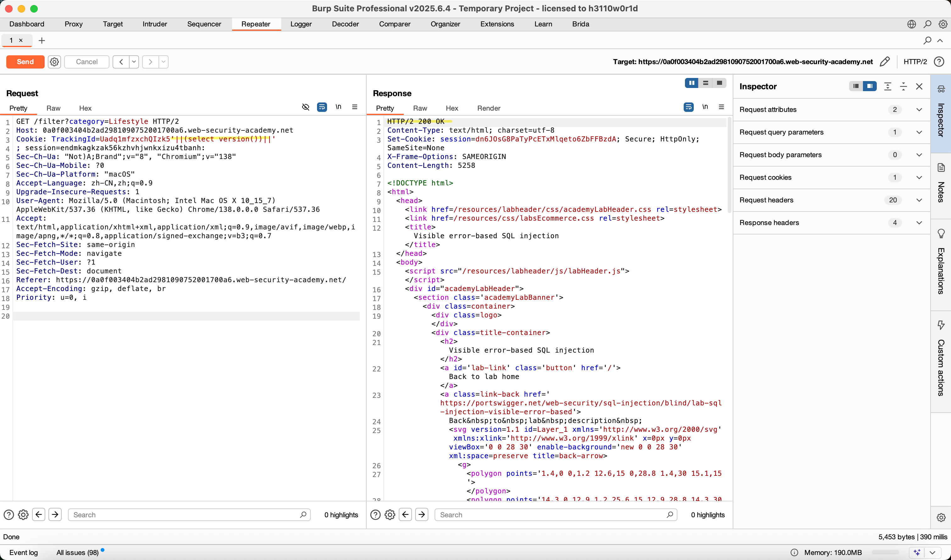
Task: Expand Request headers section
Action: click(x=831, y=200)
